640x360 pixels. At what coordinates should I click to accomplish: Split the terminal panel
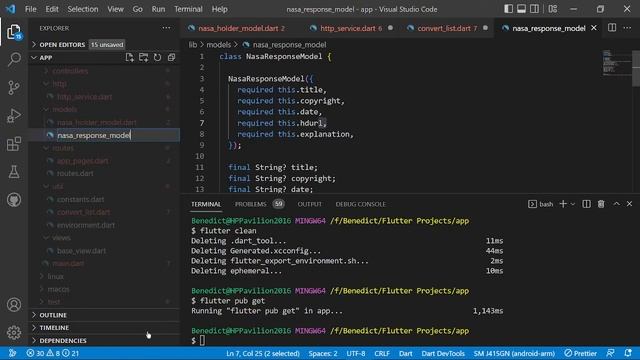tap(586, 204)
